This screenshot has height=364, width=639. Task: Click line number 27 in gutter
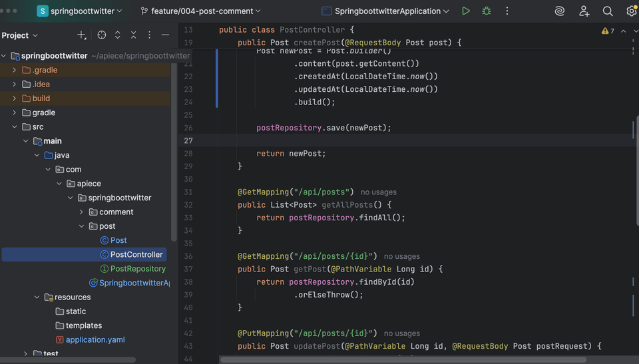pos(188,140)
